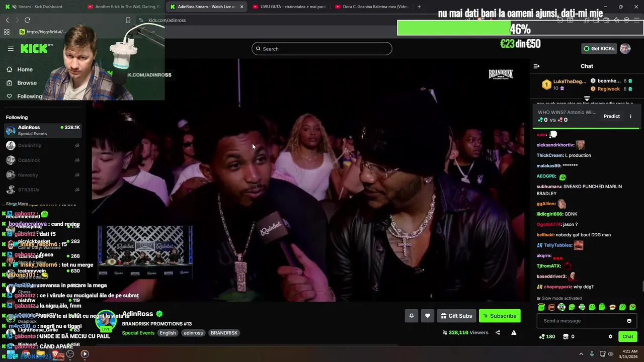
Task: Open the higgsfield.ai bookmark
Action: 42,32
